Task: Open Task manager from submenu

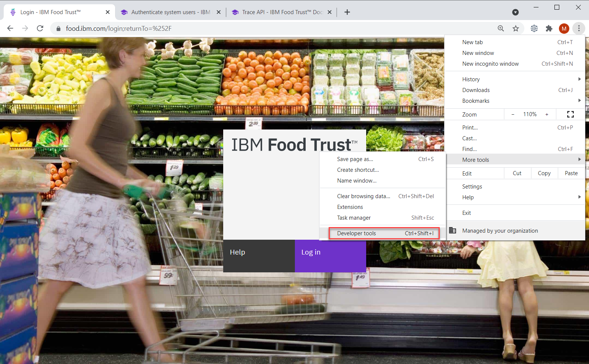Action: click(383, 218)
